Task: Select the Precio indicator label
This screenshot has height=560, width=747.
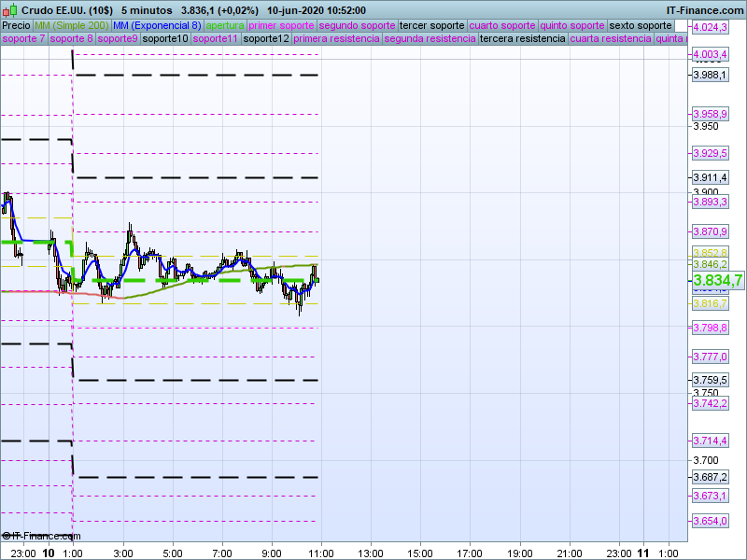Action: click(x=16, y=25)
